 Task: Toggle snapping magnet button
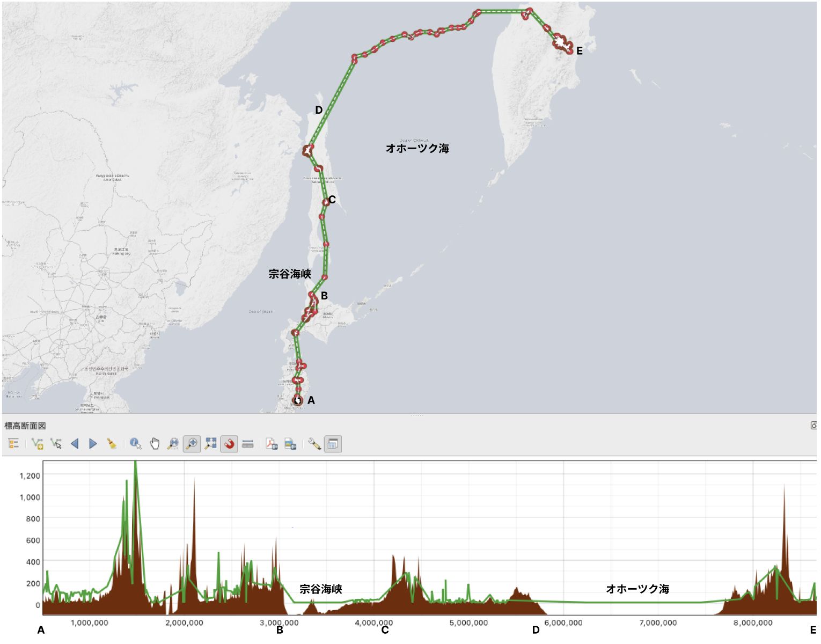(x=229, y=444)
